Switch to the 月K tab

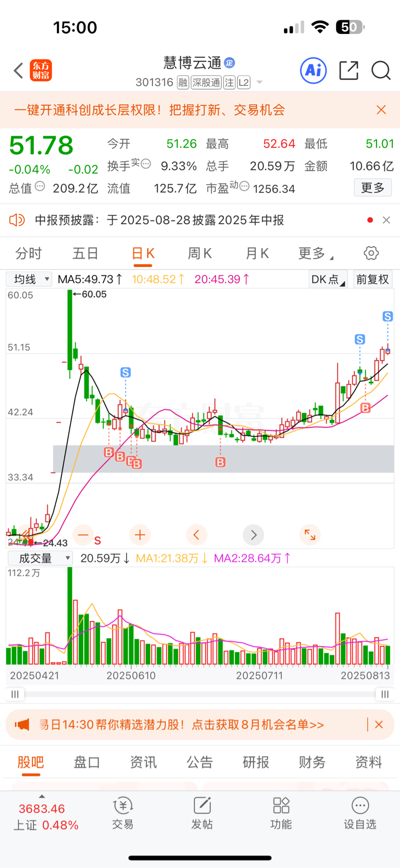257,253
